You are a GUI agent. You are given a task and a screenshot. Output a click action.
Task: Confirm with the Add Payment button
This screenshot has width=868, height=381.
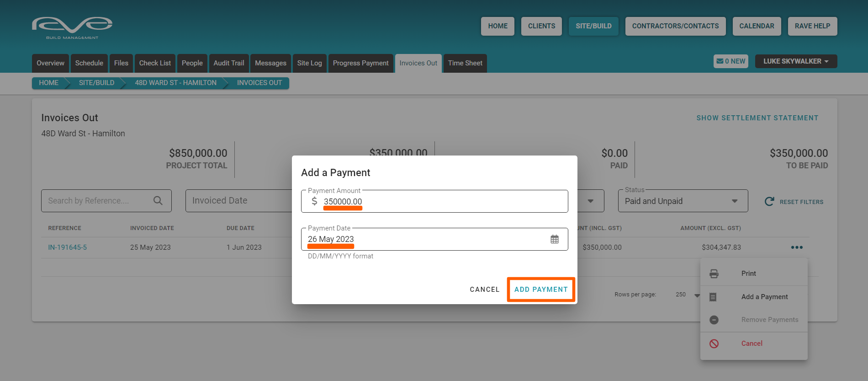(x=541, y=290)
